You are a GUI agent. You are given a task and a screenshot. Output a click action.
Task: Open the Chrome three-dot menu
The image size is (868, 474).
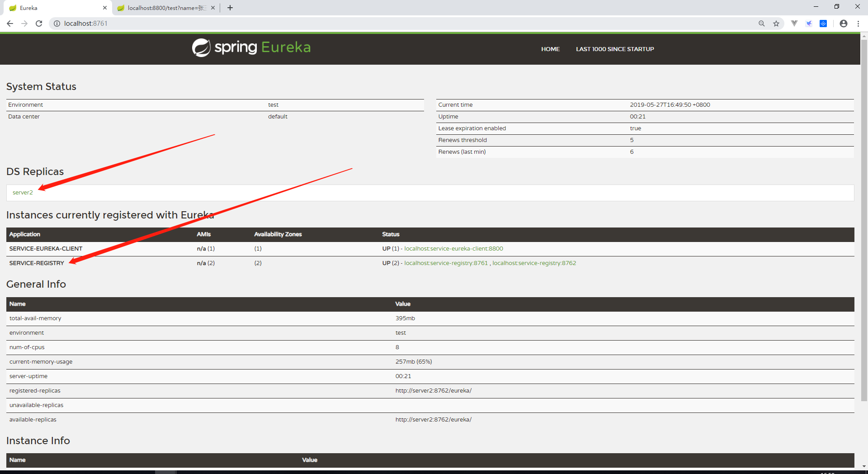(x=858, y=24)
